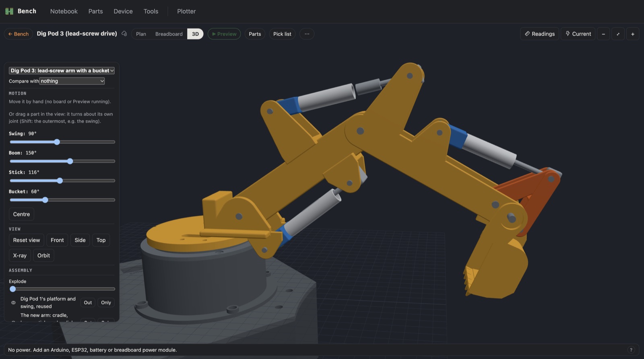The width and height of the screenshot is (644, 359).
Task: Go back to Bench
Action: coord(19,34)
